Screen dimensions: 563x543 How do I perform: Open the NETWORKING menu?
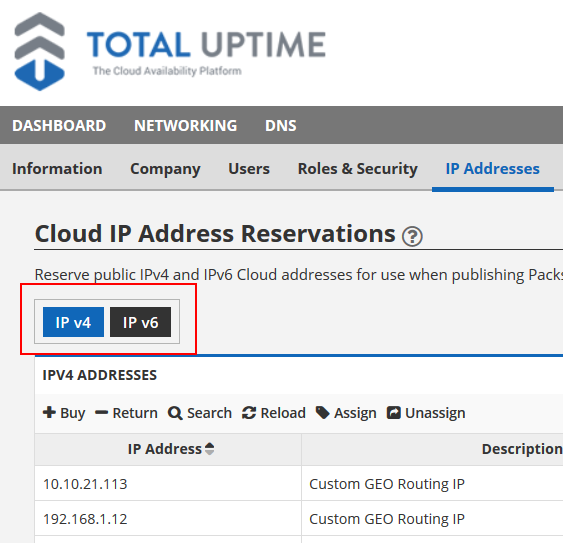186,126
